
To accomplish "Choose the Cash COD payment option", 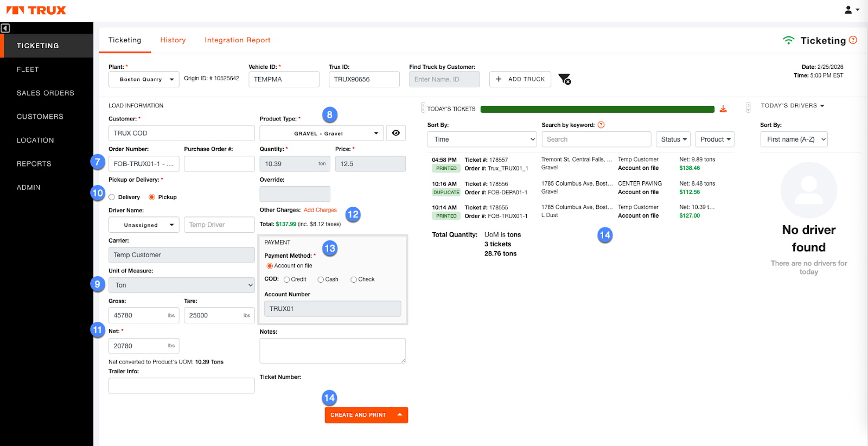I will pos(321,279).
